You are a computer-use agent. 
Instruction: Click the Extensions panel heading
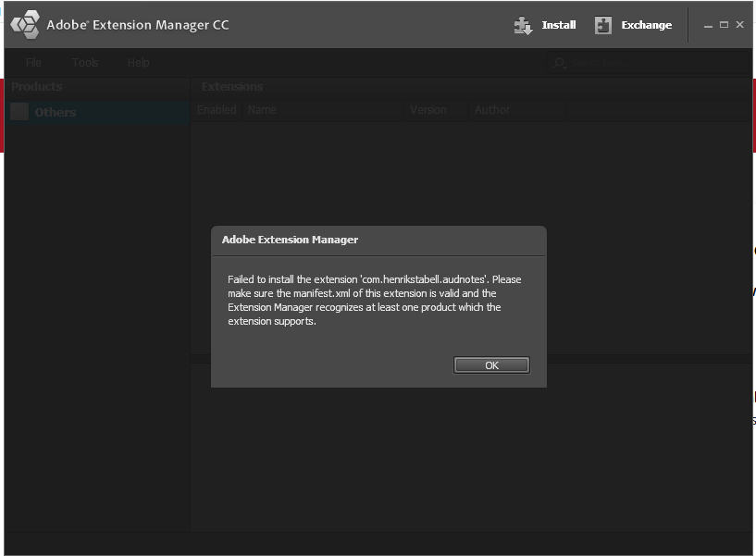pos(232,87)
